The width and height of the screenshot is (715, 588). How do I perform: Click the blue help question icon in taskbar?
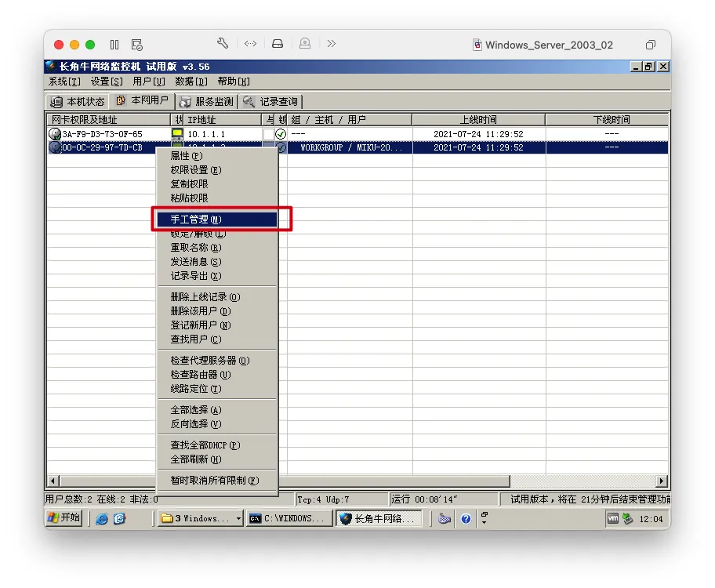pos(466,519)
